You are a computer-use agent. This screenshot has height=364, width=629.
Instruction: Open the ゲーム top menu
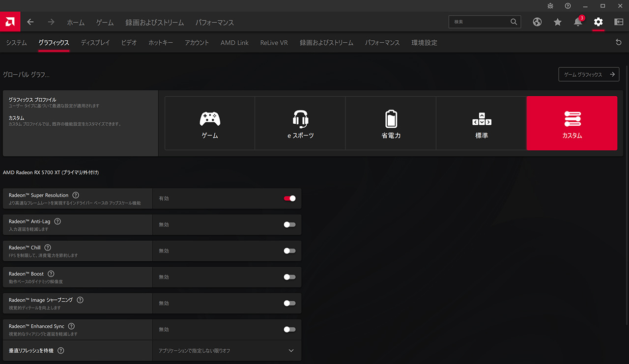point(105,23)
